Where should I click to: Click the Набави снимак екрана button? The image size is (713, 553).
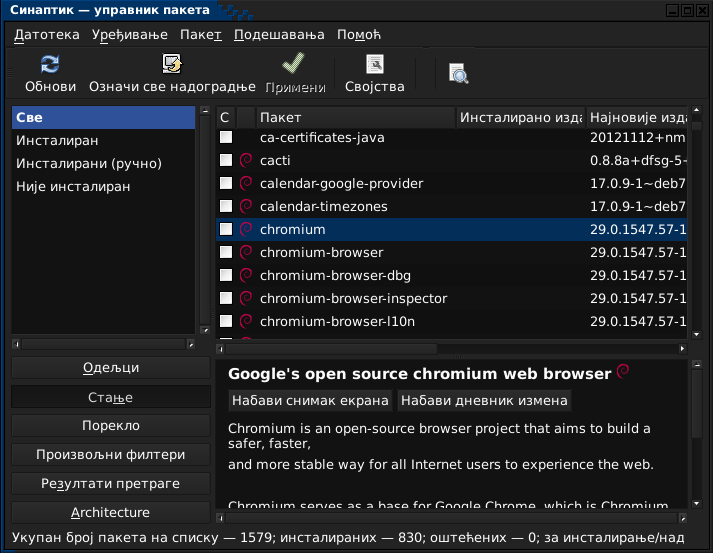coord(310,401)
